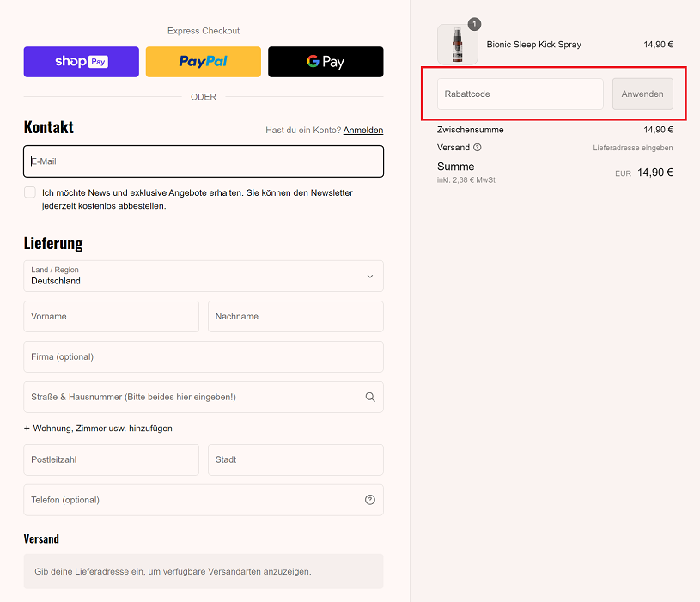Image resolution: width=700 pixels, height=602 pixels.
Task: Click the Versand info question mark icon
Action: (x=478, y=148)
